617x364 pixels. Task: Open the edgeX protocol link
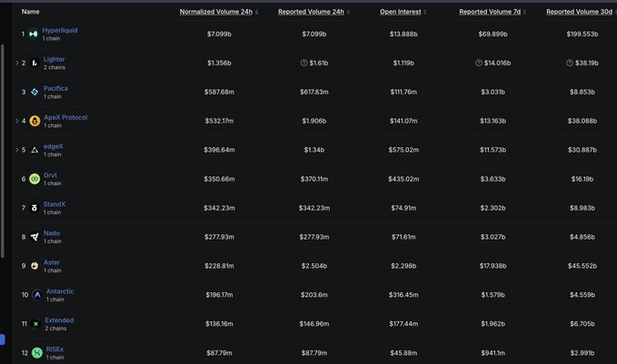point(53,146)
